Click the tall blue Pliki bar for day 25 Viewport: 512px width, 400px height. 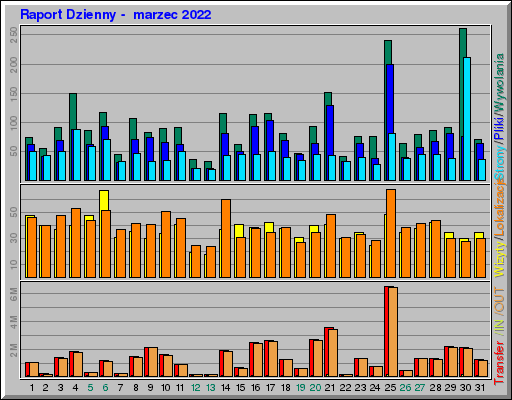(x=389, y=100)
